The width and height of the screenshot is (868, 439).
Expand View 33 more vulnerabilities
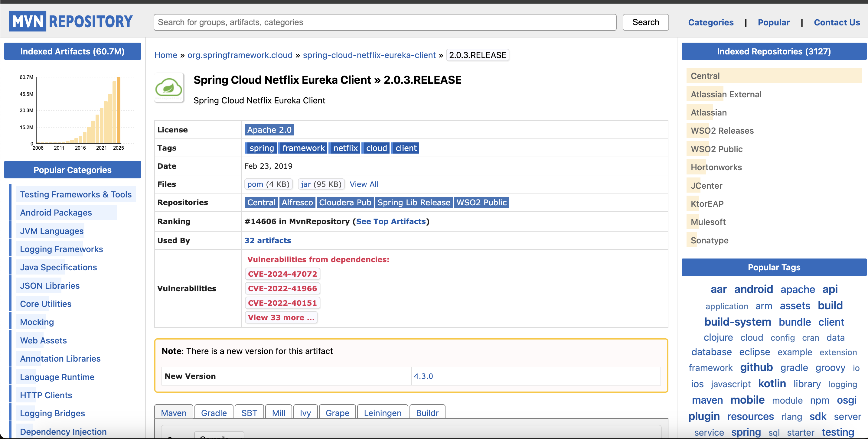tap(281, 317)
